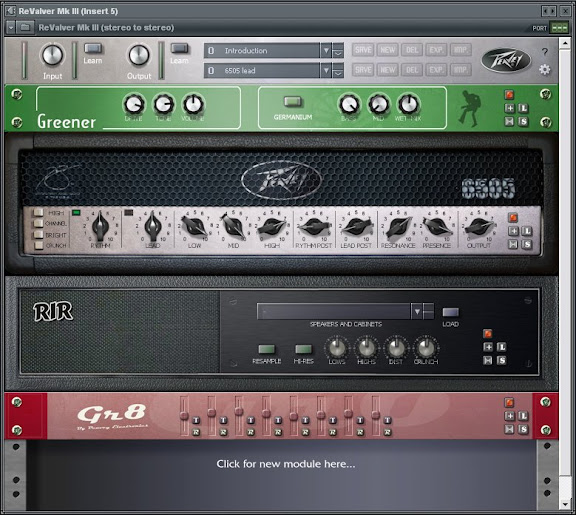Click the L button on the 6505 amp
The image size is (576, 515).
pos(527,231)
